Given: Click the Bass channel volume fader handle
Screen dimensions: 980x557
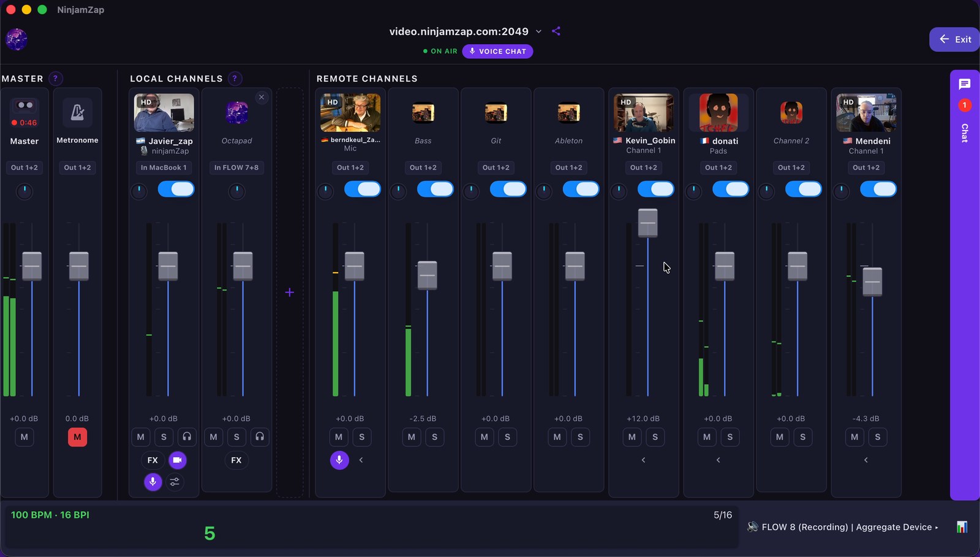Looking at the screenshot, I should point(427,275).
